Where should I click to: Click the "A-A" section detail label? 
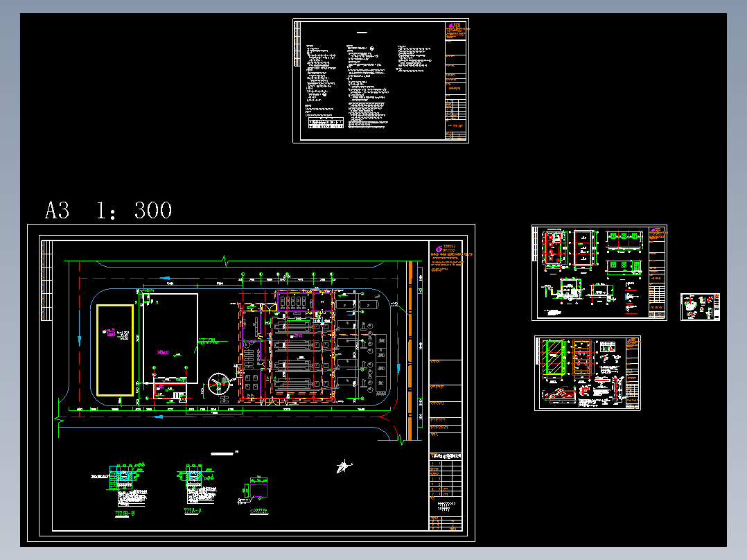coord(193,510)
